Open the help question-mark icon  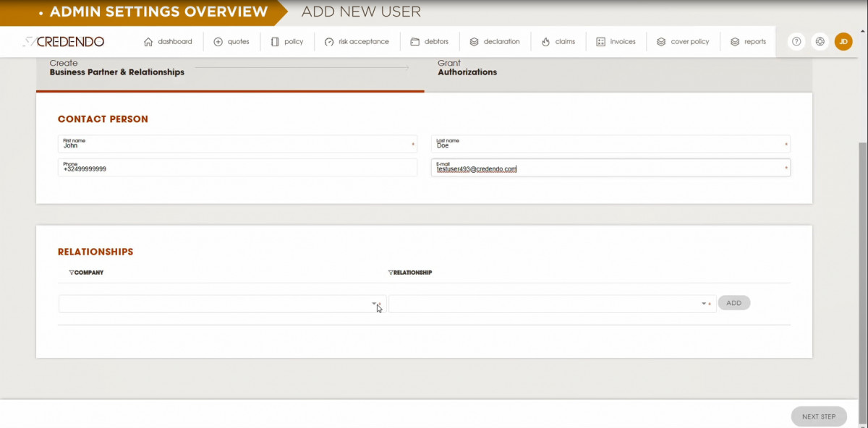click(x=796, y=42)
